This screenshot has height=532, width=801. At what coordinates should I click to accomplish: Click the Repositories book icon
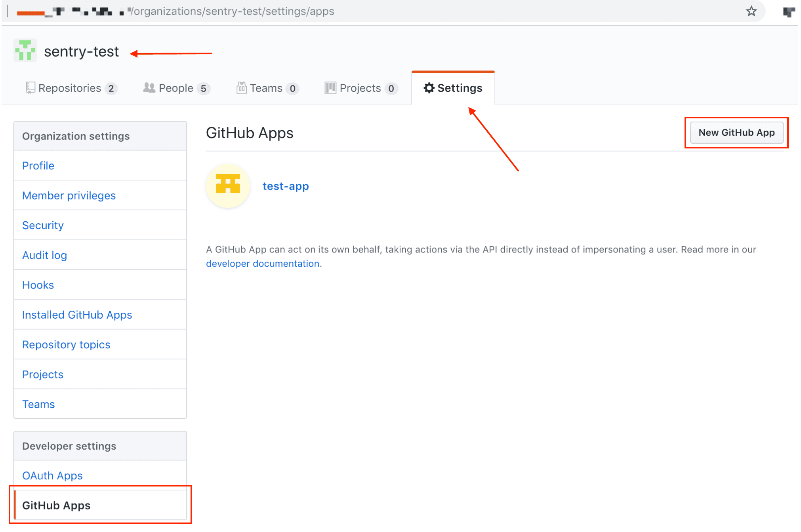pyautogui.click(x=30, y=88)
